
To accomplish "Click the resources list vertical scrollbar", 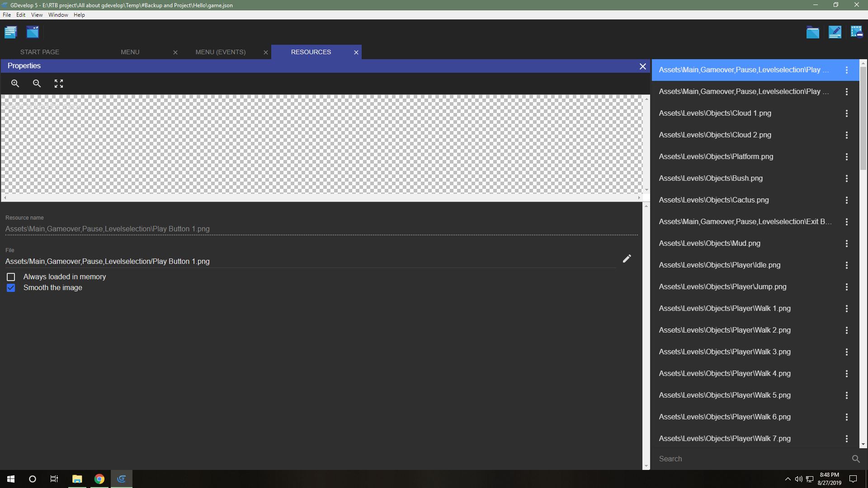I will pos(863,117).
